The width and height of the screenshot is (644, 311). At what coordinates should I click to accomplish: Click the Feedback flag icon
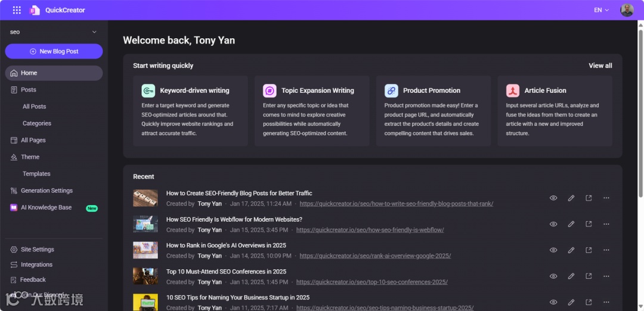point(14,280)
